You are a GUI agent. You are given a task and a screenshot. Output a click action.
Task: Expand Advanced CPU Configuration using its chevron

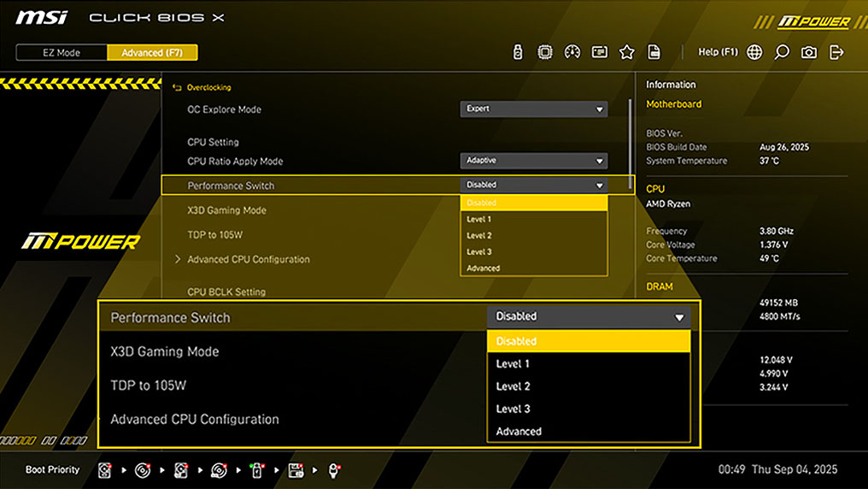point(178,259)
